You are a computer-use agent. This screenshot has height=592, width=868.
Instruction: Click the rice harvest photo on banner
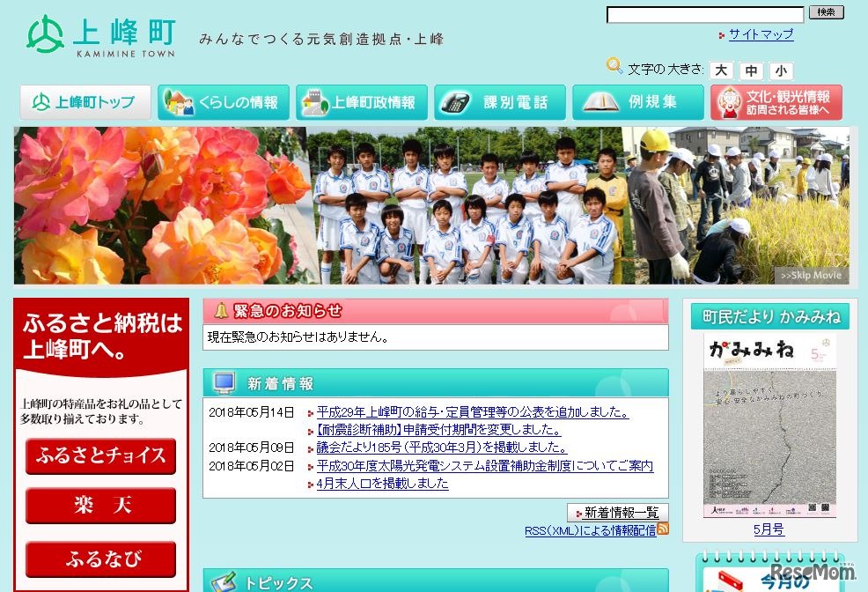736,205
